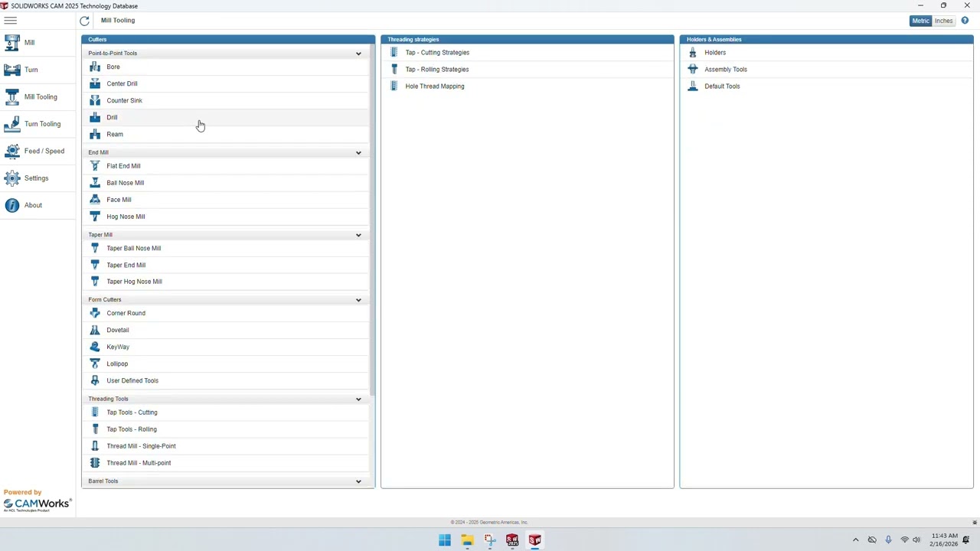Click the Mill Tooling sidebar icon
Image resolution: width=980 pixels, height=551 pixels.
tap(11, 97)
